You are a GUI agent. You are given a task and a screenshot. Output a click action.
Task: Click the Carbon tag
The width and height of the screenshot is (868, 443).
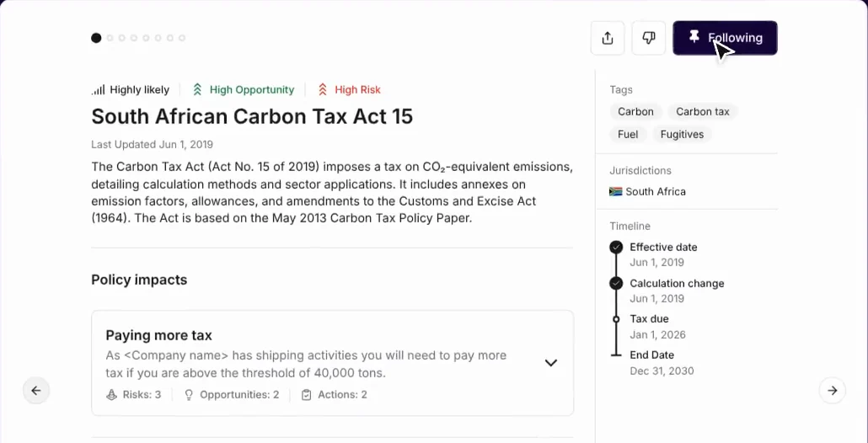pos(635,112)
